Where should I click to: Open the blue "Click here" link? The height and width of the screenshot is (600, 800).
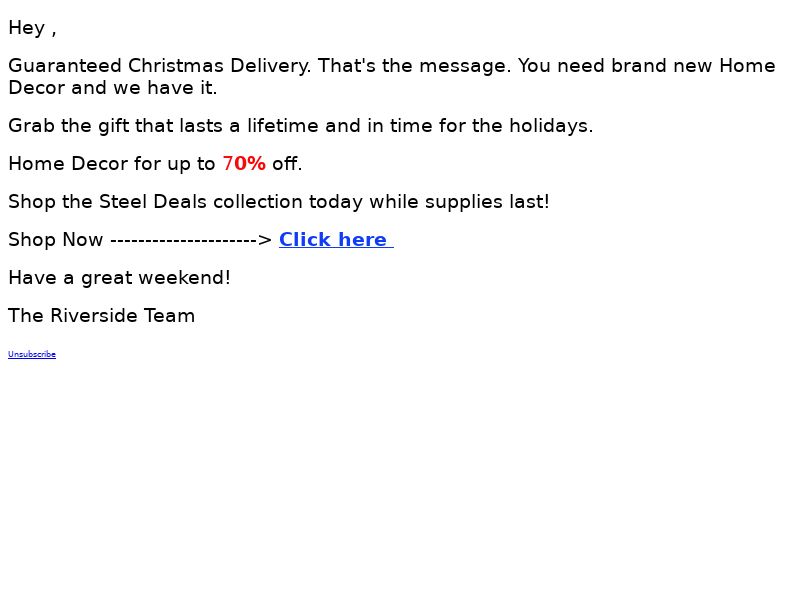tap(336, 239)
